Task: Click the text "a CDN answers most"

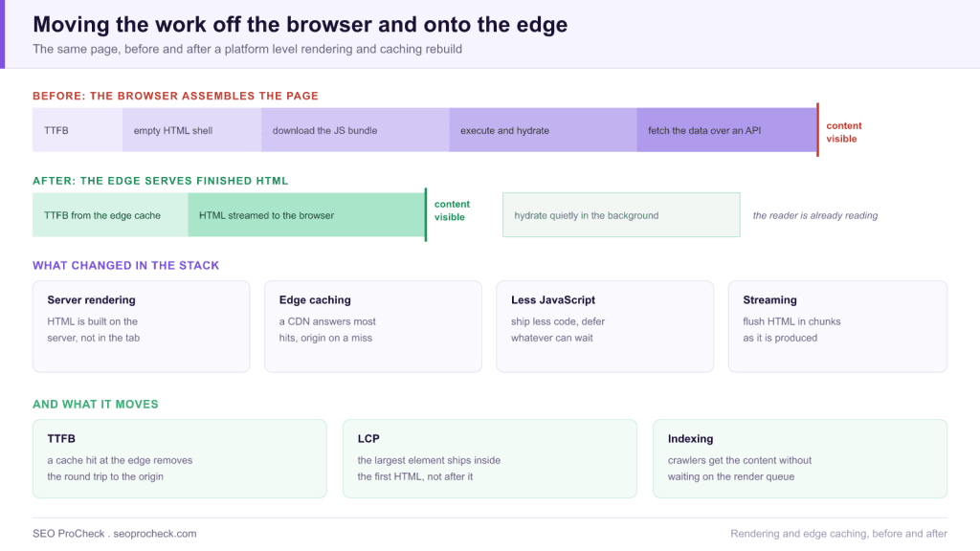Action: pos(327,321)
